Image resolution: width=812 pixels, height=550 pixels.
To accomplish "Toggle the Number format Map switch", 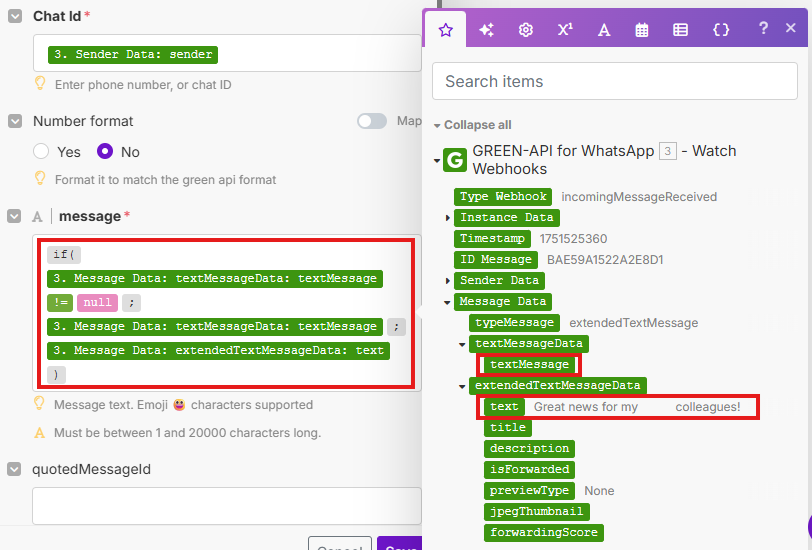I will (372, 121).
